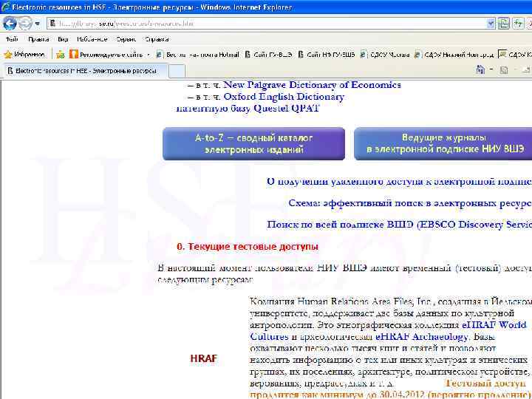Click the browser Forward arrow button
This screenshot has width=532, height=399.
[x=25, y=24]
